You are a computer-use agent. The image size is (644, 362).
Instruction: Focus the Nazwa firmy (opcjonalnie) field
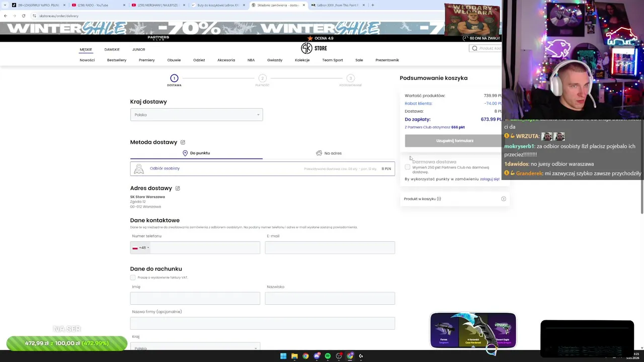click(x=262, y=323)
